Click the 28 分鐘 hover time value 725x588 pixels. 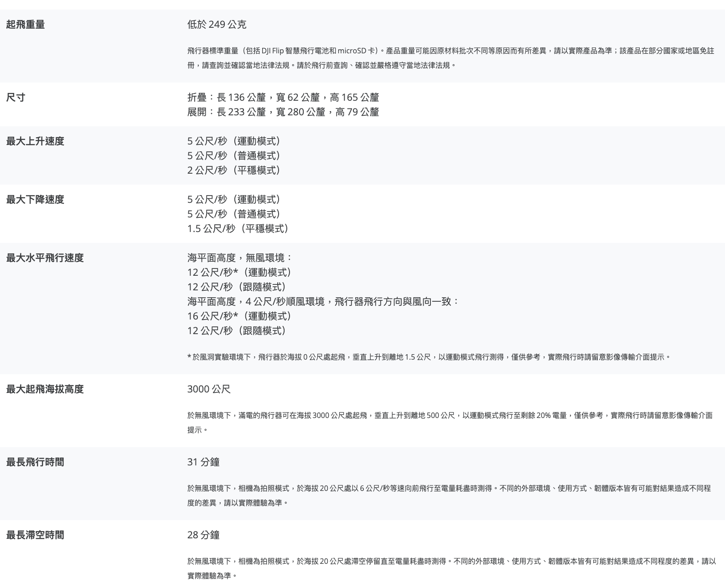point(203,535)
